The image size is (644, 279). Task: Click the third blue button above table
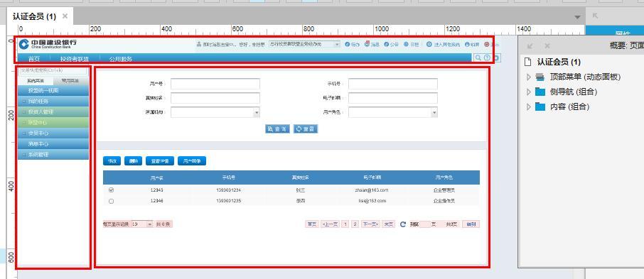point(160,161)
